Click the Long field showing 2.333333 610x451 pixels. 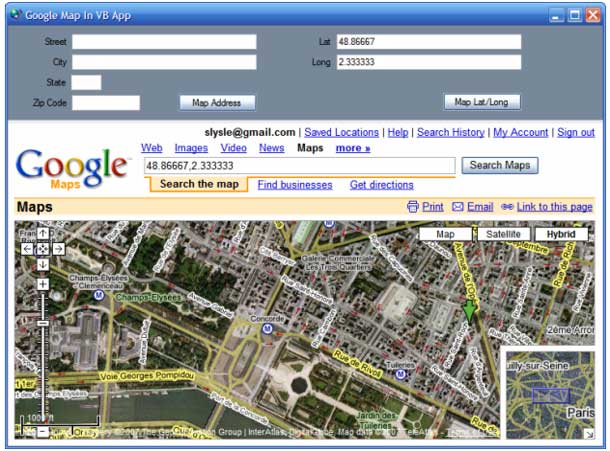tap(429, 62)
